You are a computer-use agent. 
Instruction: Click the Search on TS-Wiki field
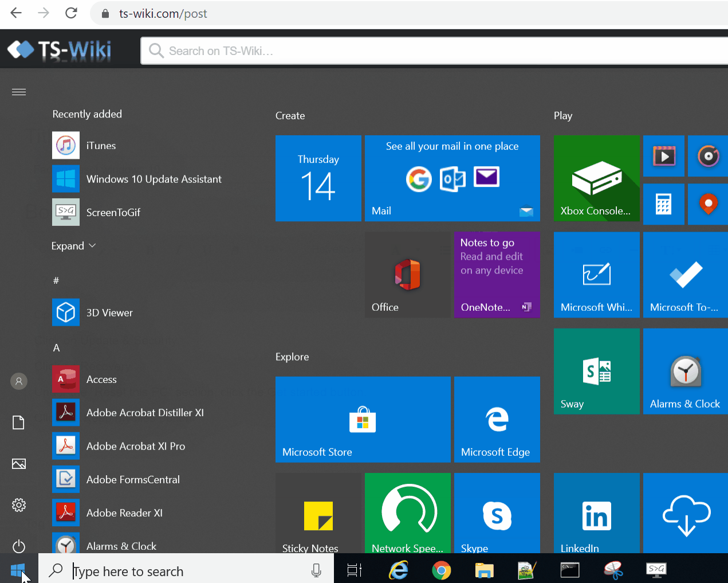coord(434,51)
